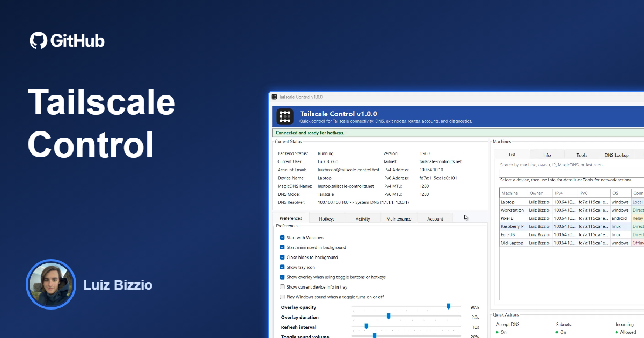
Task: Click the small title bar app icon
Action: pos(274,97)
